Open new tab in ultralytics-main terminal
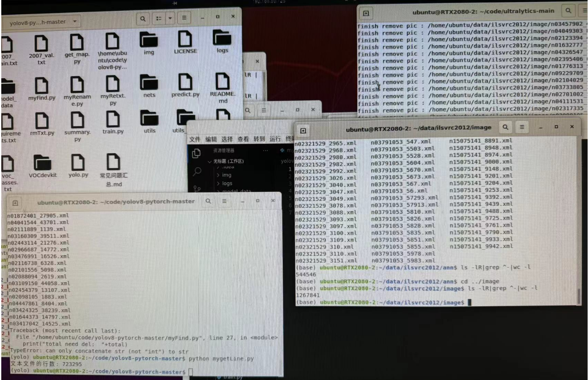Viewport: 588px width, 380px height. coord(366,13)
